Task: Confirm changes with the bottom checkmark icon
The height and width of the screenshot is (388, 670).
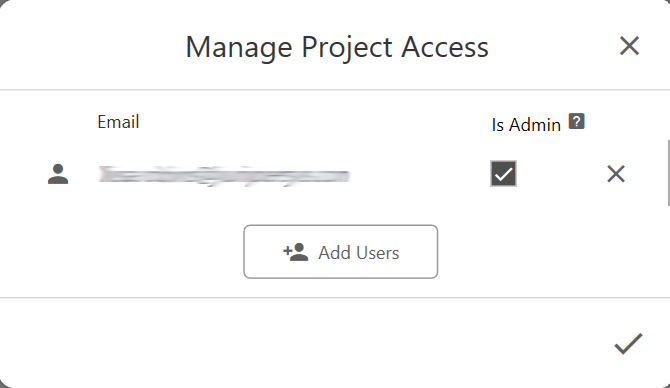Action: coord(628,344)
